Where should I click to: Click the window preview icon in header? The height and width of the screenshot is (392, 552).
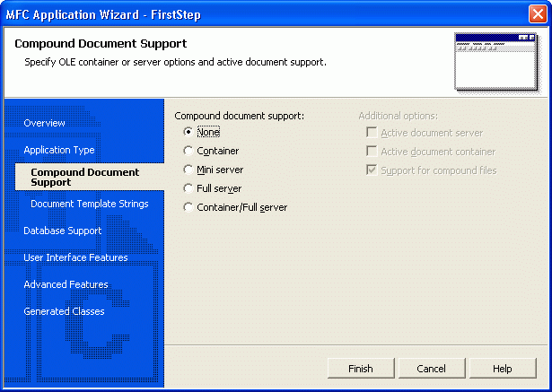tap(496, 62)
